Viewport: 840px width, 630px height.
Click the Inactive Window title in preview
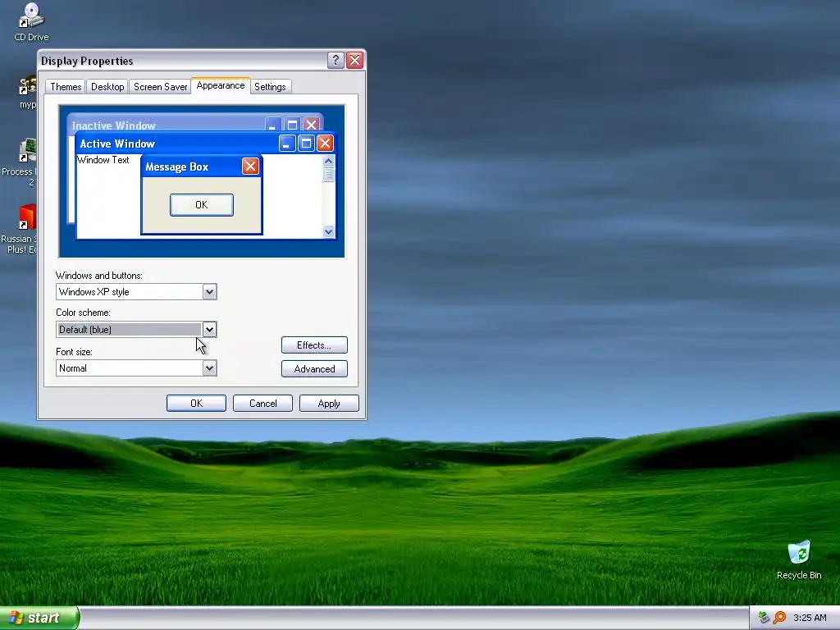(x=113, y=126)
